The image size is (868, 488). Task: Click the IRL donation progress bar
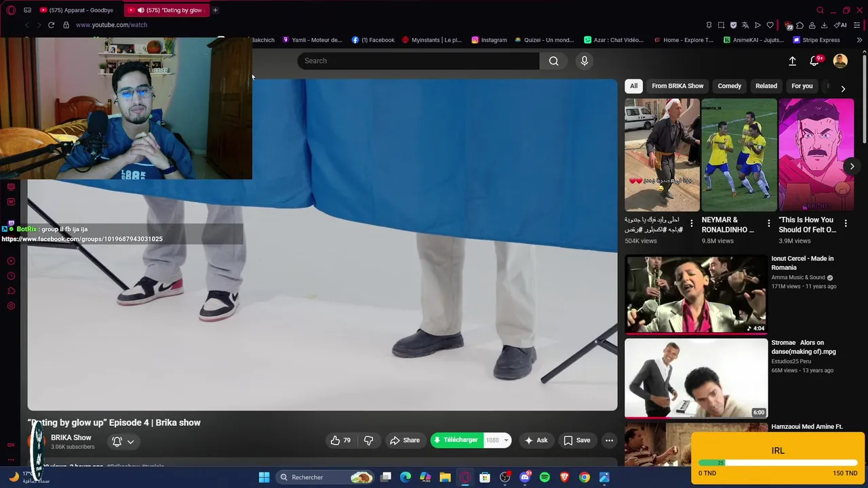point(778,463)
